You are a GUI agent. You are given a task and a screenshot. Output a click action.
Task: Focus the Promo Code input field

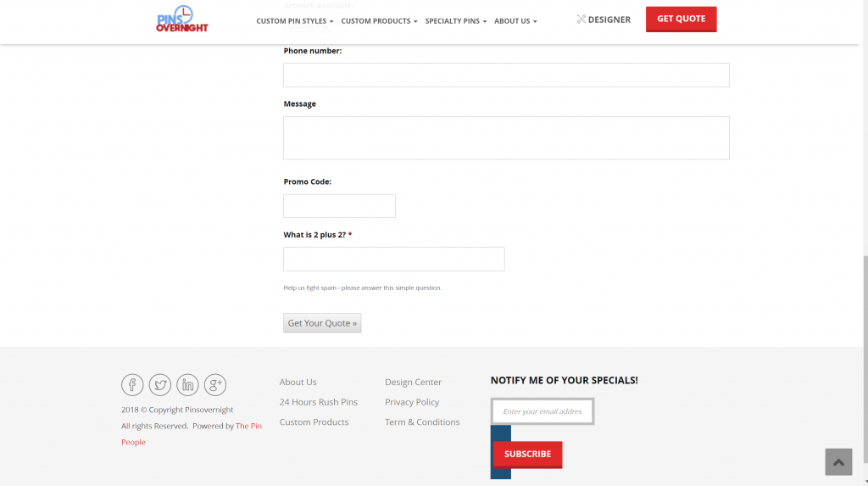[x=339, y=206]
